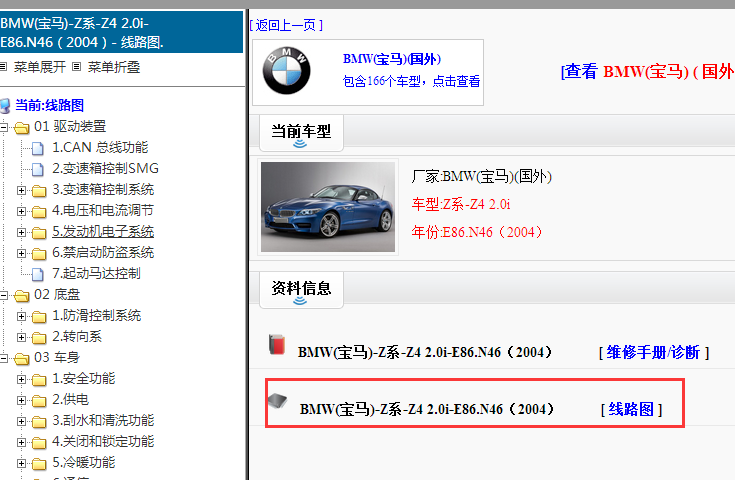Expand the 1.安全功能 node
Screen dimensions: 735x480
click(22, 379)
